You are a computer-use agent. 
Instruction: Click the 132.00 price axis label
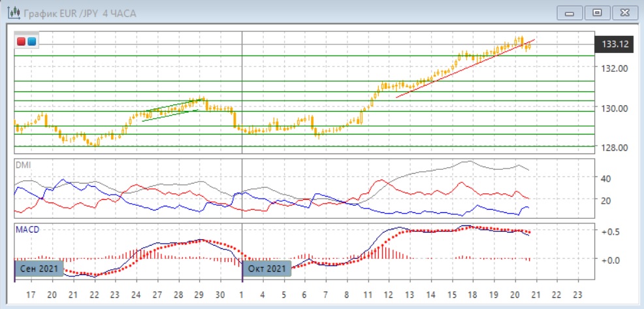click(615, 68)
